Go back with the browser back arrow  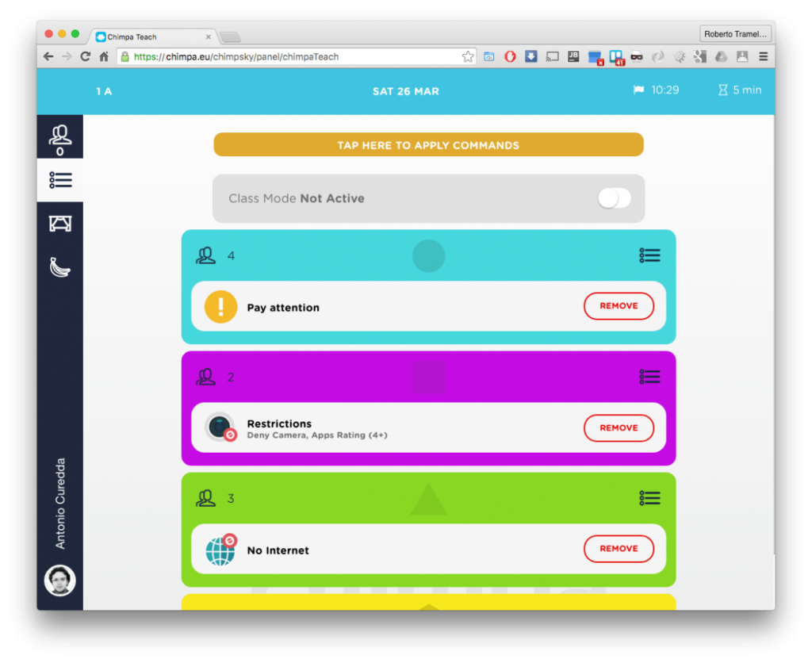tap(48, 56)
